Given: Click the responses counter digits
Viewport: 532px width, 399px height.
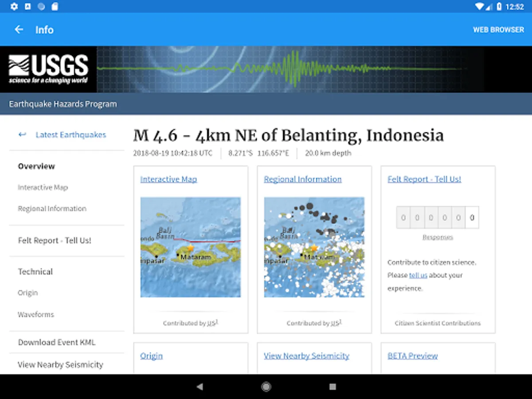Looking at the screenshot, I should 438,218.
